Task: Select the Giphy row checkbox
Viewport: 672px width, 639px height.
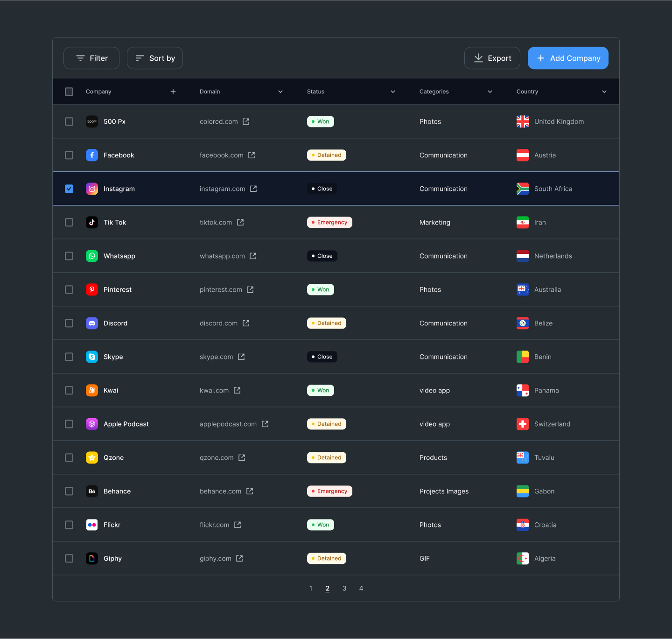Action: pos(69,558)
